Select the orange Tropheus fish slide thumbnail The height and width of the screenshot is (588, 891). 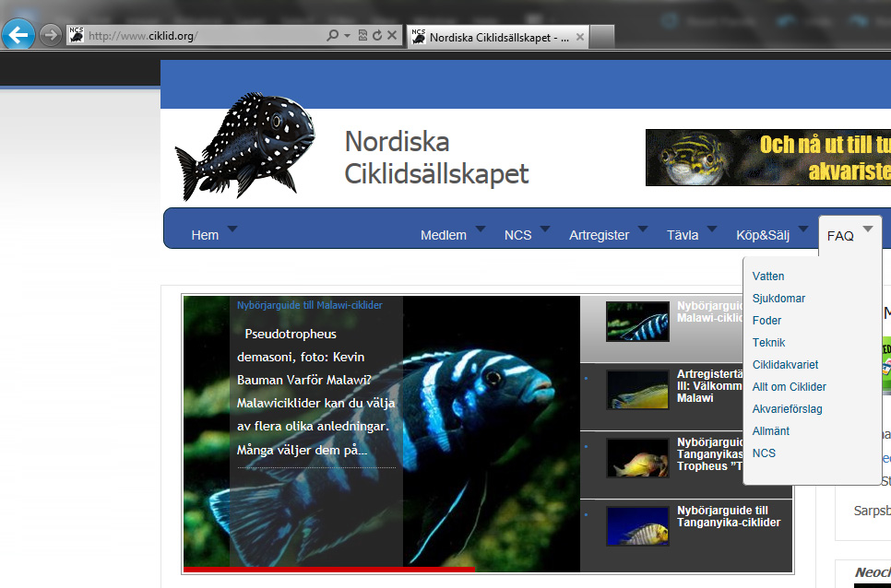[x=637, y=458]
